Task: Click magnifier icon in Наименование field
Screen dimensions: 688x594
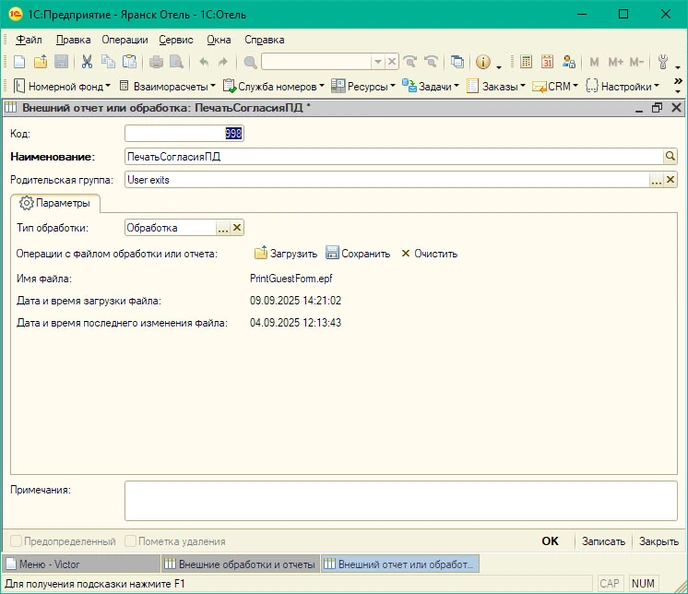Action: pos(671,156)
